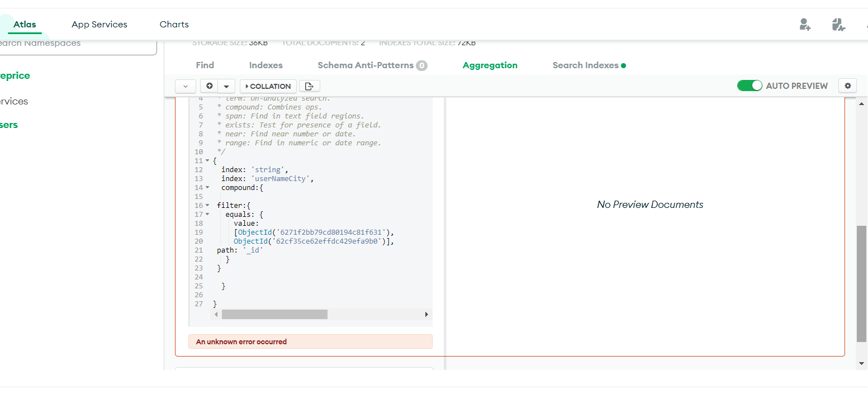Image resolution: width=868 pixels, height=394 pixels.
Task: Toggle the Auto Preview switch
Action: pyautogui.click(x=750, y=86)
